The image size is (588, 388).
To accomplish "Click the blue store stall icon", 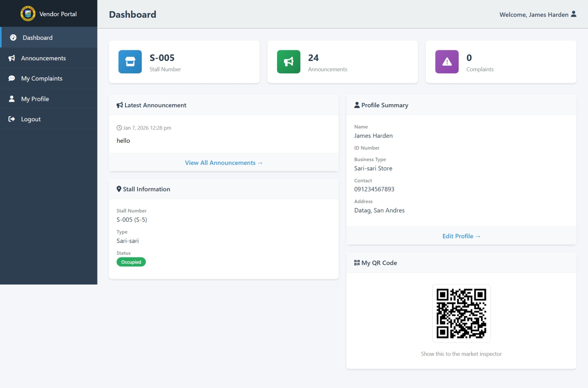I will tap(130, 62).
